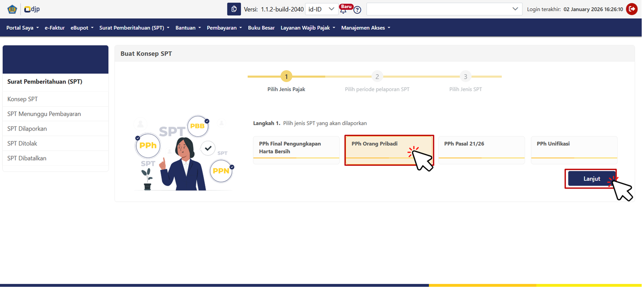
Task: Click step 2 circle in progress stepper
Action: pyautogui.click(x=377, y=77)
